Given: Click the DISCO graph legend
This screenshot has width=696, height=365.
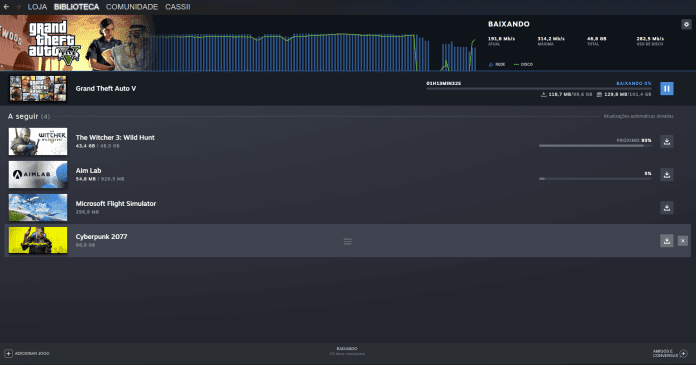Looking at the screenshot, I should click(523, 64).
